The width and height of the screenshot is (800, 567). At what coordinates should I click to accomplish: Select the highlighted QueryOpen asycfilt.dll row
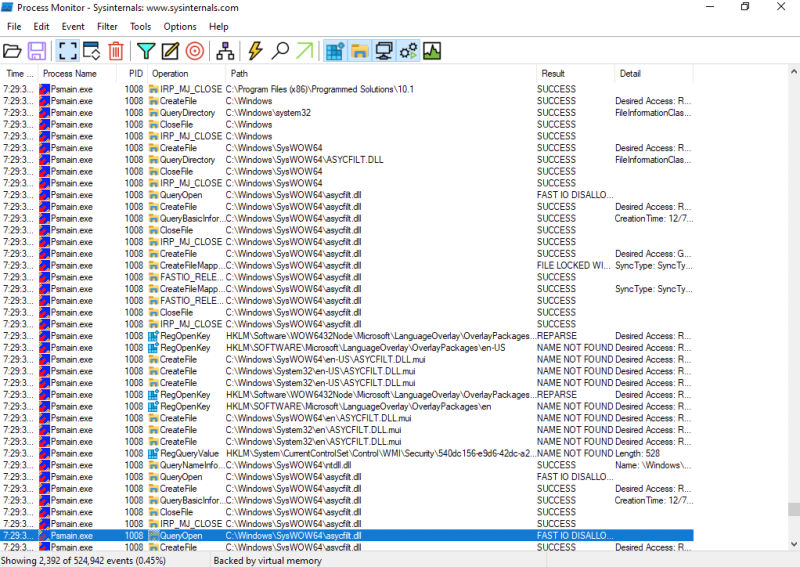(x=347, y=535)
